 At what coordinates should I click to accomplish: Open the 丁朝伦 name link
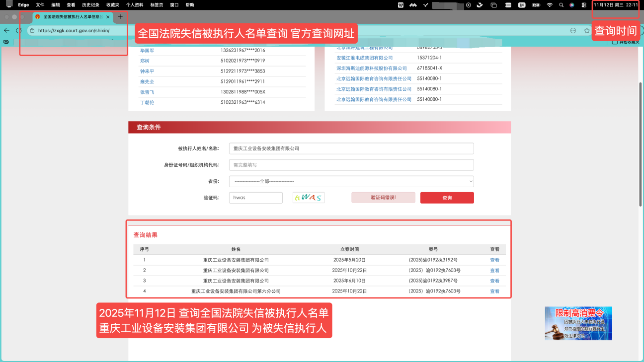coord(147,103)
